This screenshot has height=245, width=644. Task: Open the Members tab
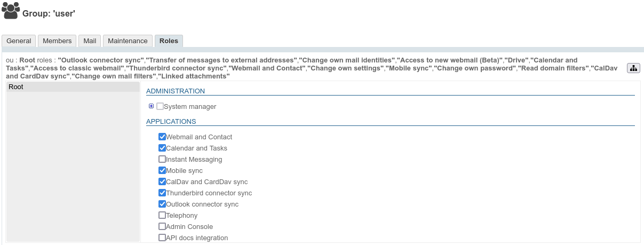pyautogui.click(x=57, y=41)
